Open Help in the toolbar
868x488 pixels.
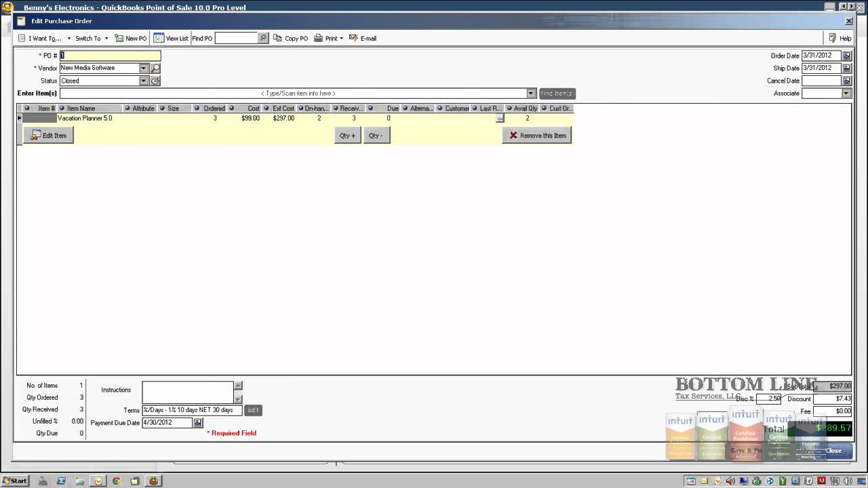pos(840,38)
